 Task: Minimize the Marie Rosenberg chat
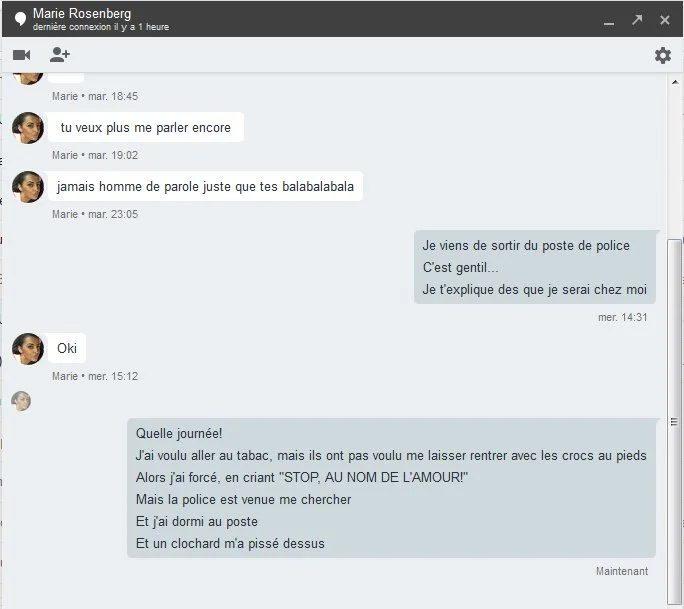(609, 20)
